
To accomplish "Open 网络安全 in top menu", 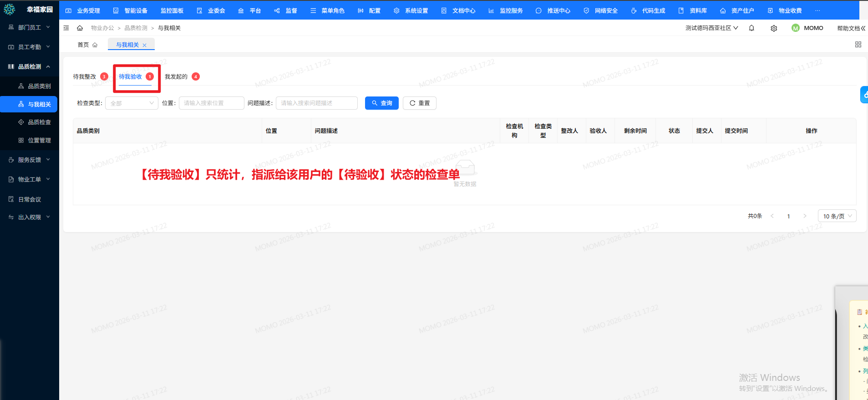I will 600,10.
